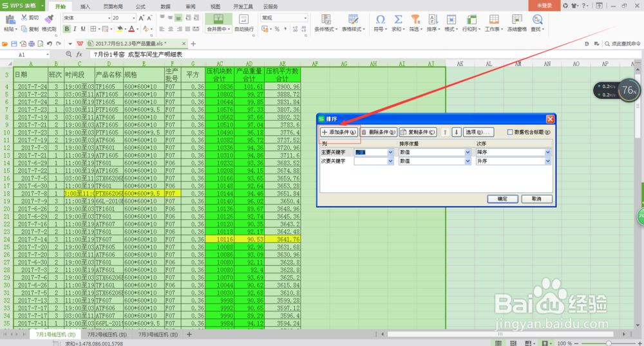Open the 页面布局 (Page Layout) ribbon tab
This screenshot has height=346, width=644.
tap(113, 6)
